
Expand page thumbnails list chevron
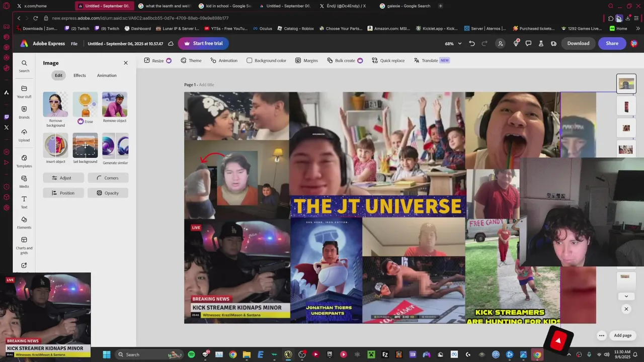pos(626,296)
